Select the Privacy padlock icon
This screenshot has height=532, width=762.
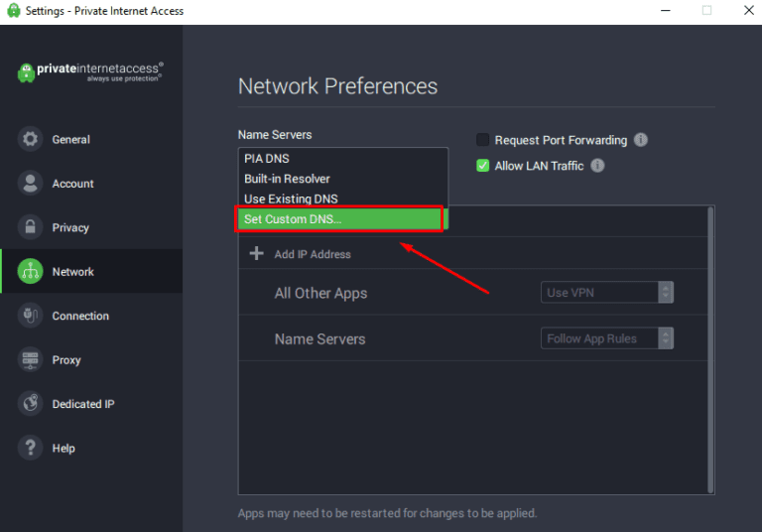[x=31, y=227]
